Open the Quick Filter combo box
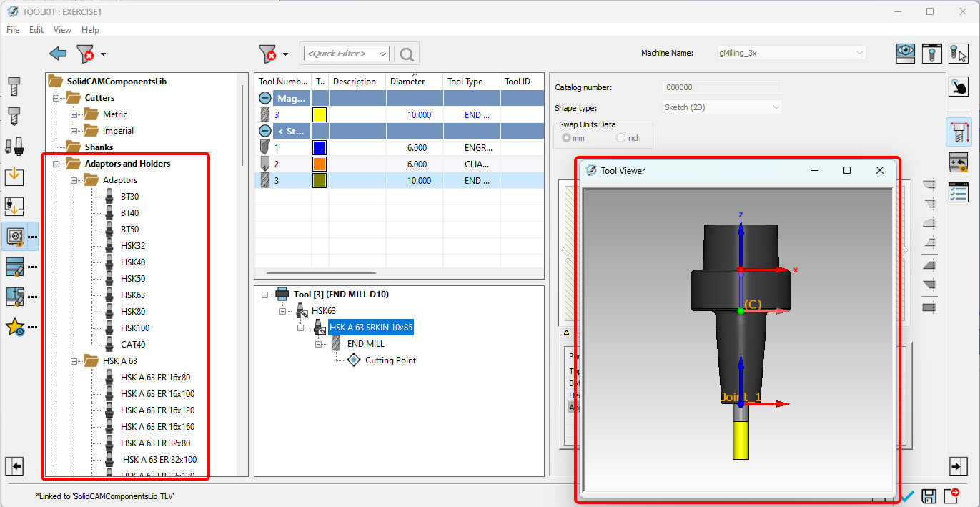 point(347,54)
